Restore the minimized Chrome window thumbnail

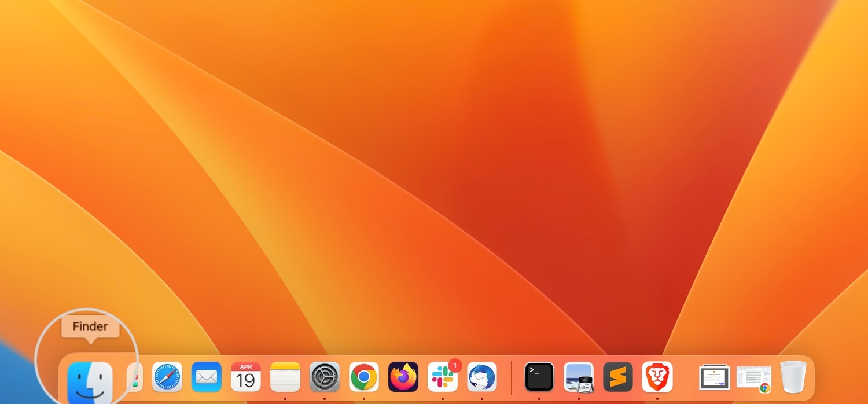pos(754,379)
